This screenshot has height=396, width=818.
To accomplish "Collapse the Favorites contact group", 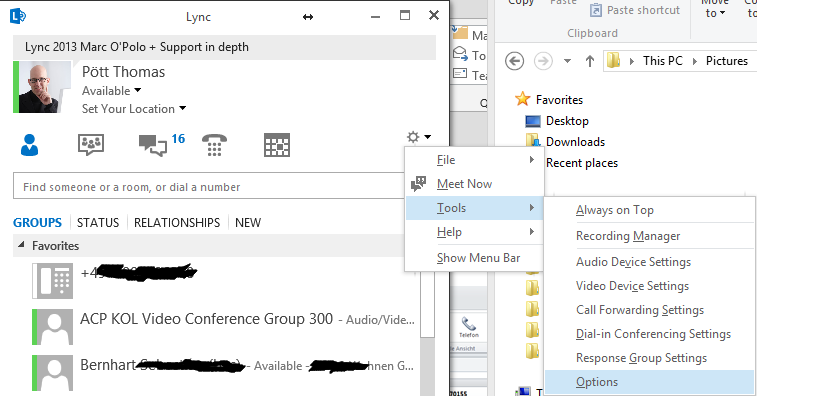I will pyautogui.click(x=21, y=245).
